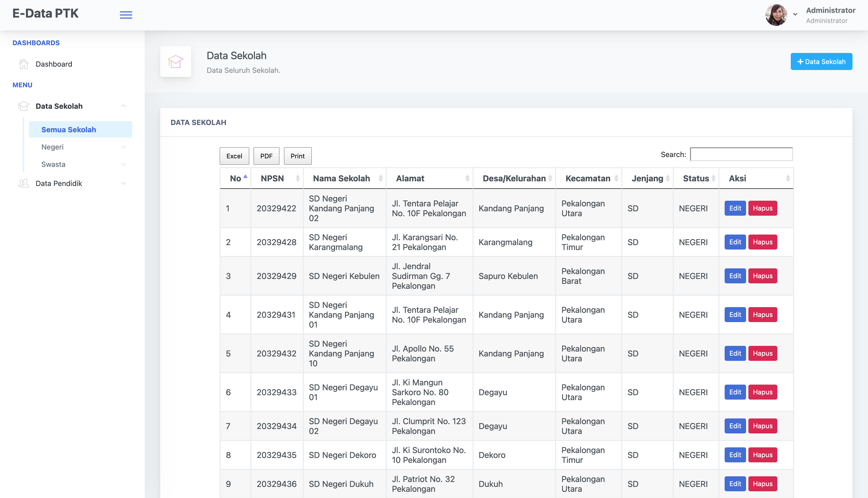Export table with PDF button
The image size is (868, 498).
click(x=266, y=156)
